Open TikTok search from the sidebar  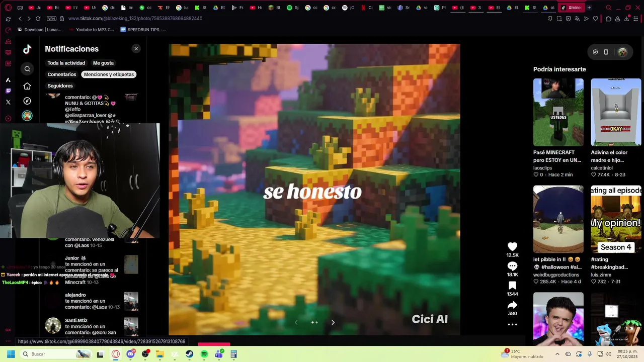(27, 69)
